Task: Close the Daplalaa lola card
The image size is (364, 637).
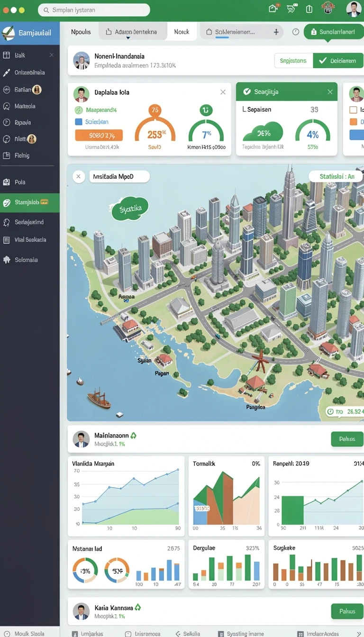Action: (x=223, y=92)
